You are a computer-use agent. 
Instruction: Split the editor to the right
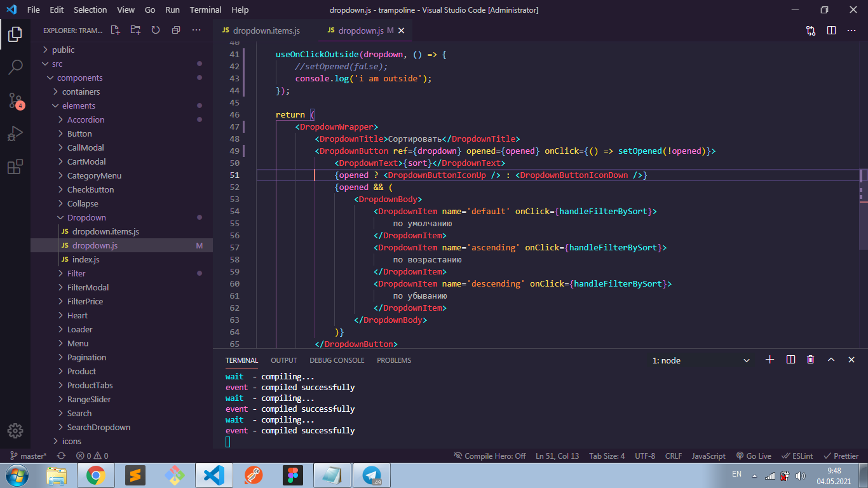point(831,30)
